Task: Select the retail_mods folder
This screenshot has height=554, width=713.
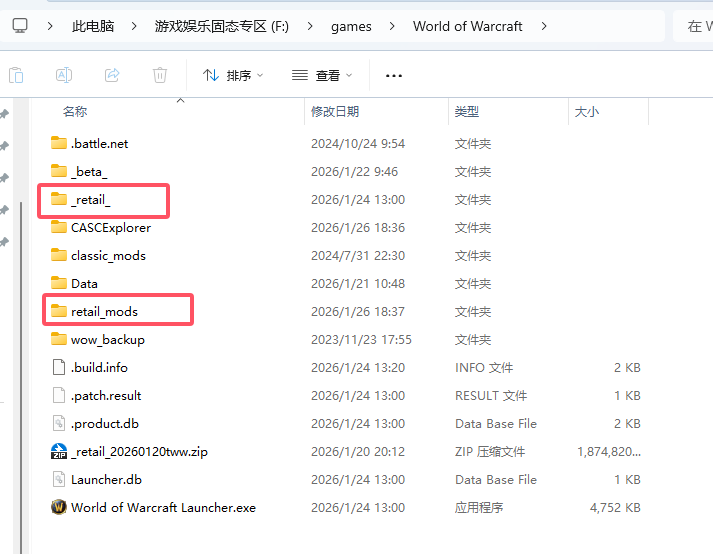Action: pyautogui.click(x=104, y=312)
